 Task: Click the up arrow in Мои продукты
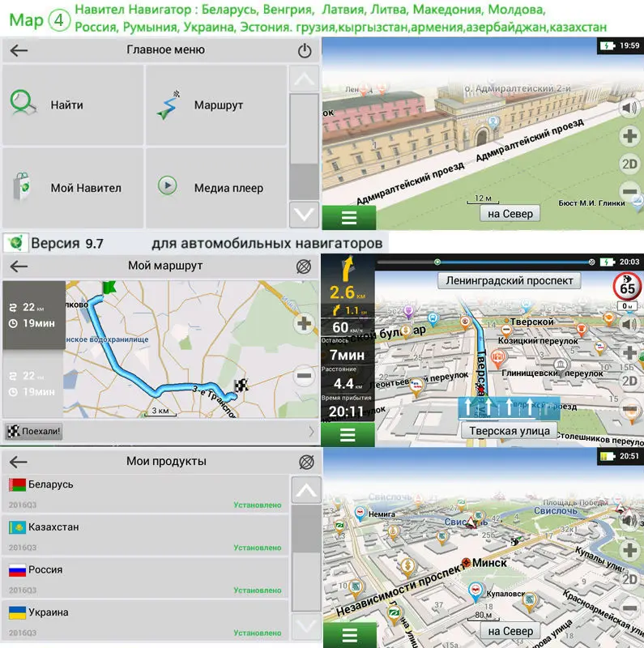[x=306, y=490]
